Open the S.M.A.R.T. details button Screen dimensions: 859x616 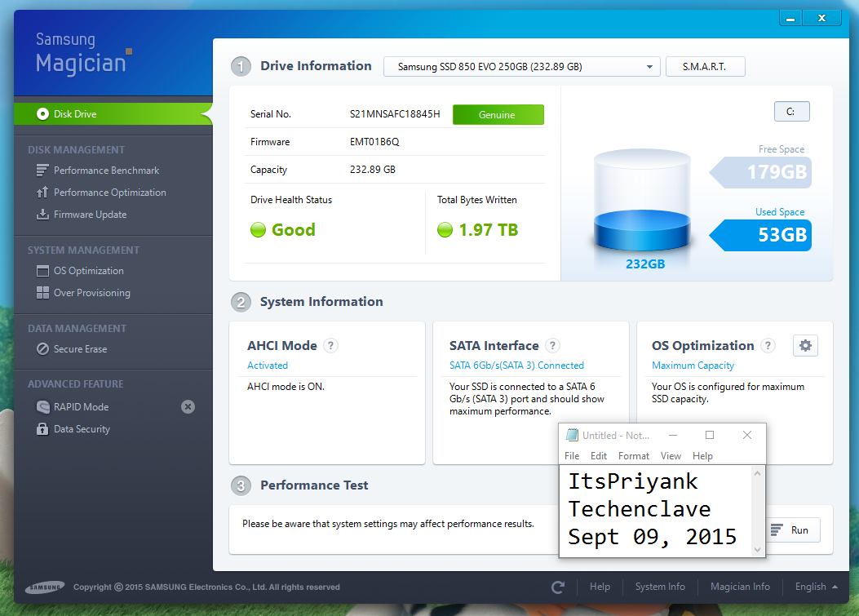(x=705, y=67)
